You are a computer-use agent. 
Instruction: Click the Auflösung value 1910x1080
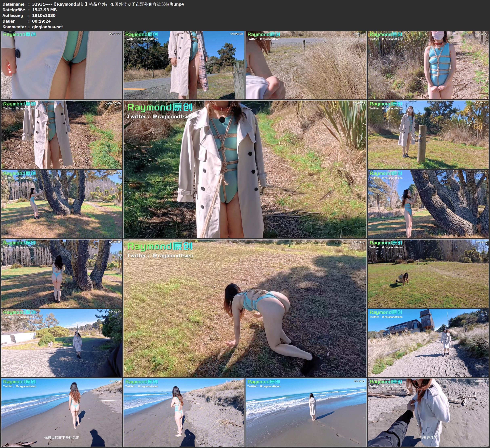pos(44,15)
